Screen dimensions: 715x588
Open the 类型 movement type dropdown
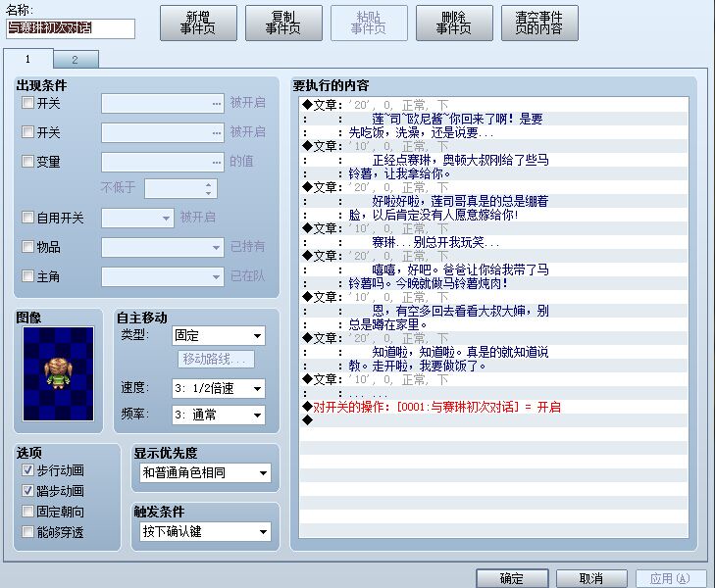click(x=219, y=336)
